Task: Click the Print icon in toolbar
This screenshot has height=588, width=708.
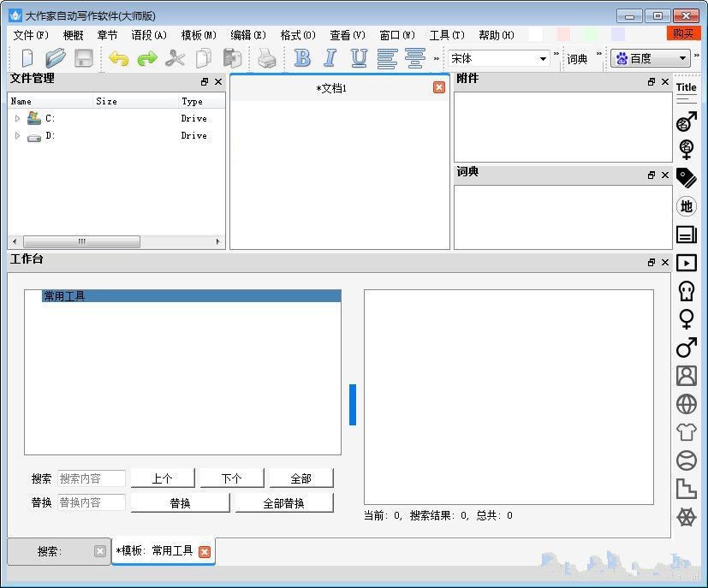Action: (x=267, y=58)
